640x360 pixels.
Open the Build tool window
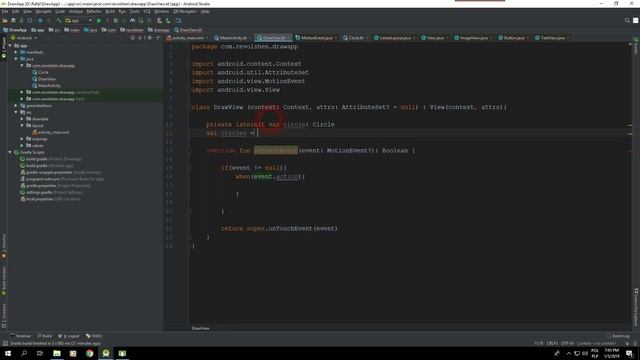pyautogui.click(x=44, y=336)
